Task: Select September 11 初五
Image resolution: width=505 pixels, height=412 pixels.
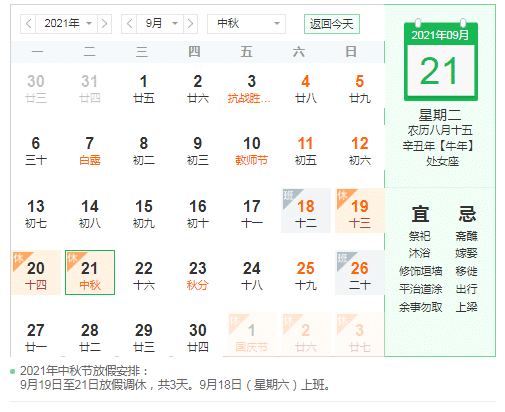Action: (x=306, y=151)
